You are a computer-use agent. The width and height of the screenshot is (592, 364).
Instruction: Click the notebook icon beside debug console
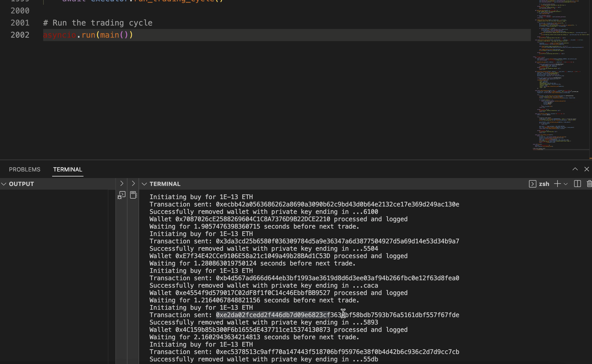click(x=134, y=195)
